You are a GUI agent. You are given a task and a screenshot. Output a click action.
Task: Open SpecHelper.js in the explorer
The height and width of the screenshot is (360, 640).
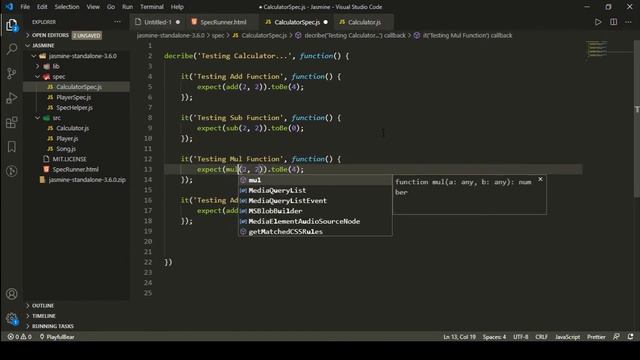74,108
